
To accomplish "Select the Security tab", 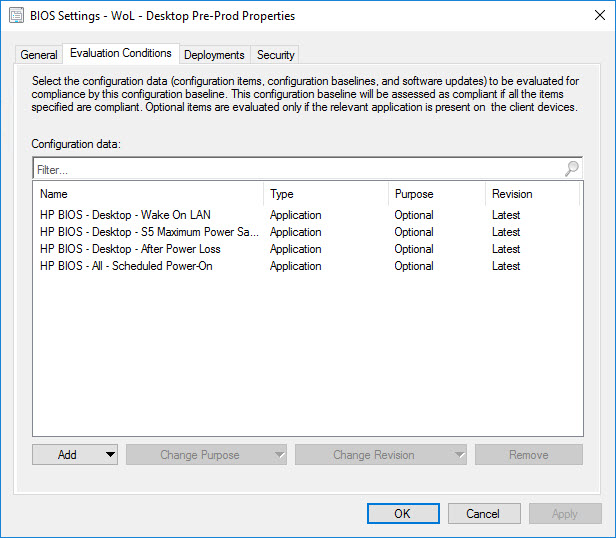I will tap(275, 55).
